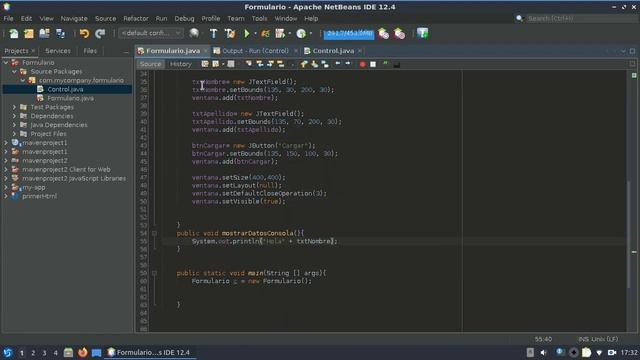This screenshot has height=360, width=640.
Task: Click the Undo arrow icon
Action: [84, 33]
